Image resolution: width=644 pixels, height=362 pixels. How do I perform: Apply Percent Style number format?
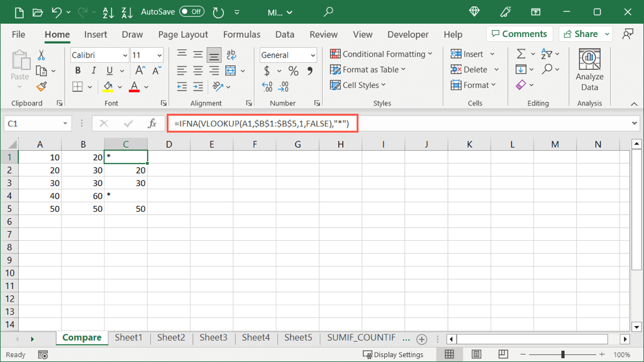[x=294, y=71]
